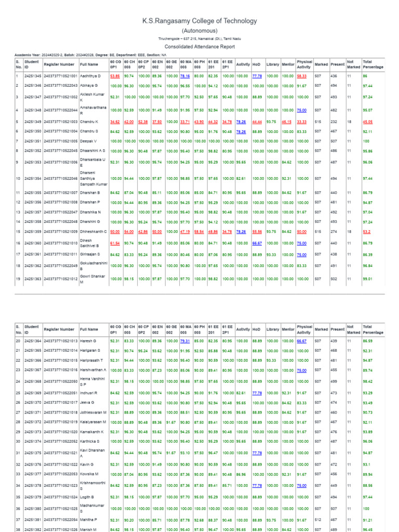Click student ID 24251351
The height and width of the screenshot is (532, 399).
click(33, 141)
